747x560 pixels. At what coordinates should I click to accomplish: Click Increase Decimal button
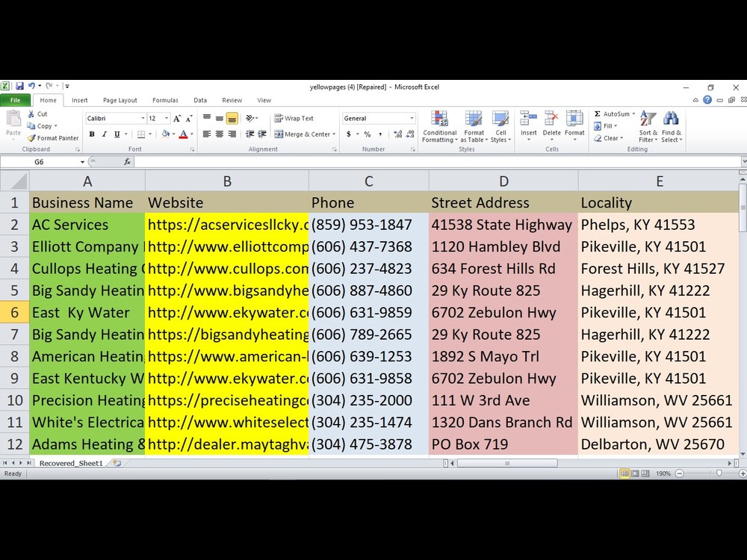(398, 134)
